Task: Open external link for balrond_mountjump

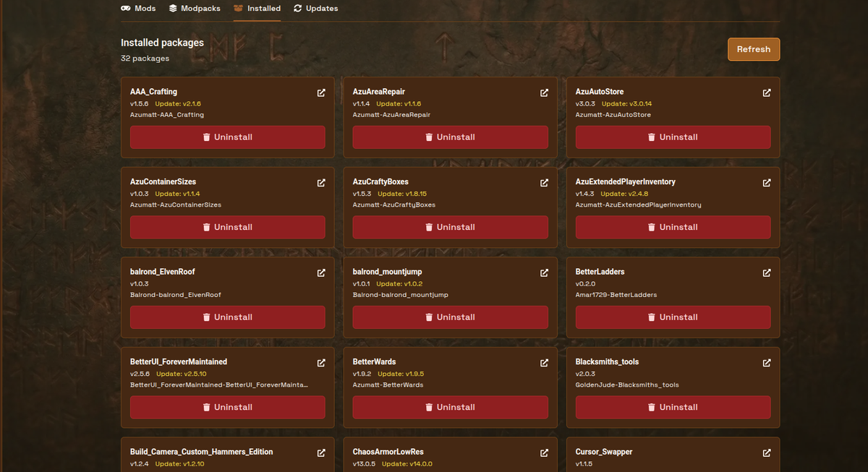Action: 544,273
